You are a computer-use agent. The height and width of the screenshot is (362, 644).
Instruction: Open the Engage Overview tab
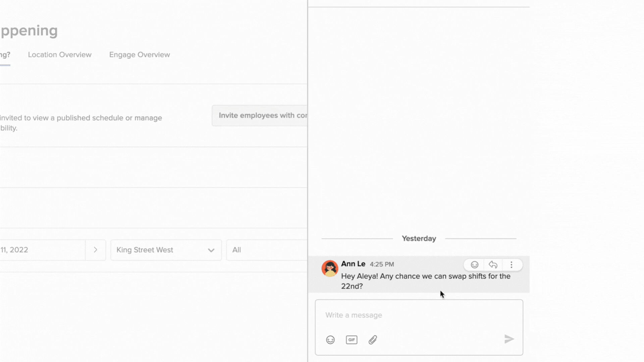pyautogui.click(x=140, y=55)
